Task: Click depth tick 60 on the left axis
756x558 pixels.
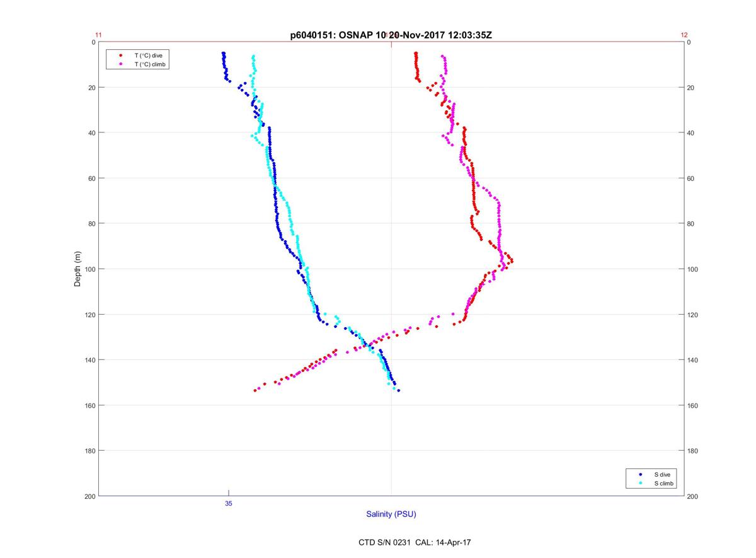Action: click(92, 178)
